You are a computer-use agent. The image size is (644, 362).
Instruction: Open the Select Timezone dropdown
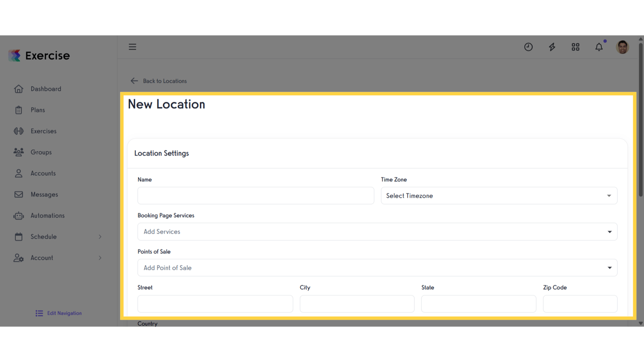[x=499, y=196]
